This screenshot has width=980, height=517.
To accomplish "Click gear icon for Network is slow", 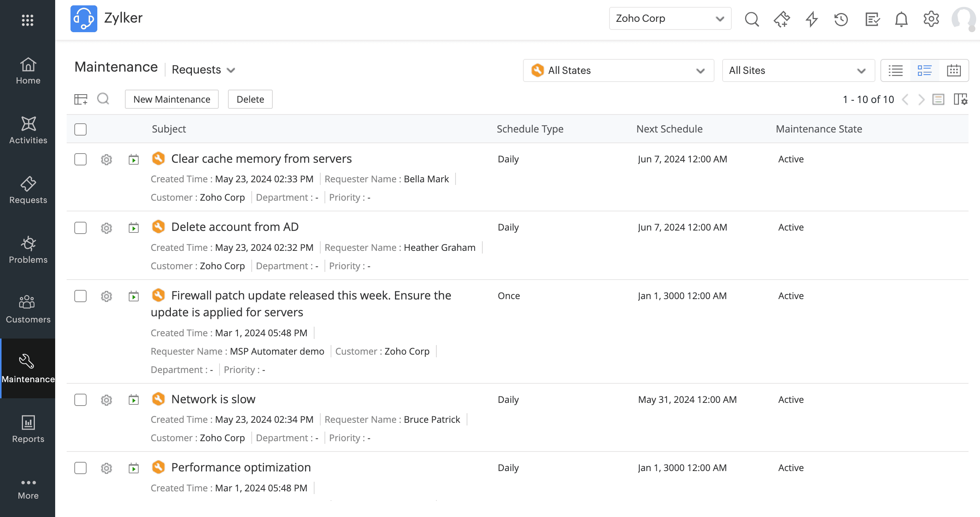I will click(106, 400).
